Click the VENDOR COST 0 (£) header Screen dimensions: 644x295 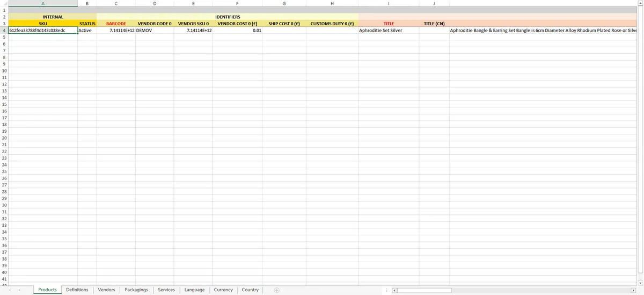coord(237,24)
